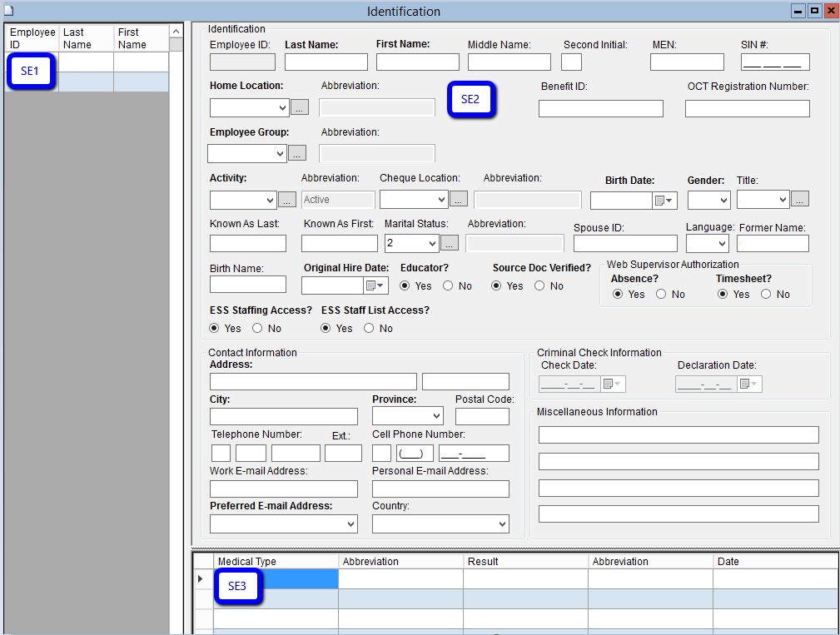Open the Original Hire Date calendar picker
This screenshot has height=635, width=840.
(376, 285)
